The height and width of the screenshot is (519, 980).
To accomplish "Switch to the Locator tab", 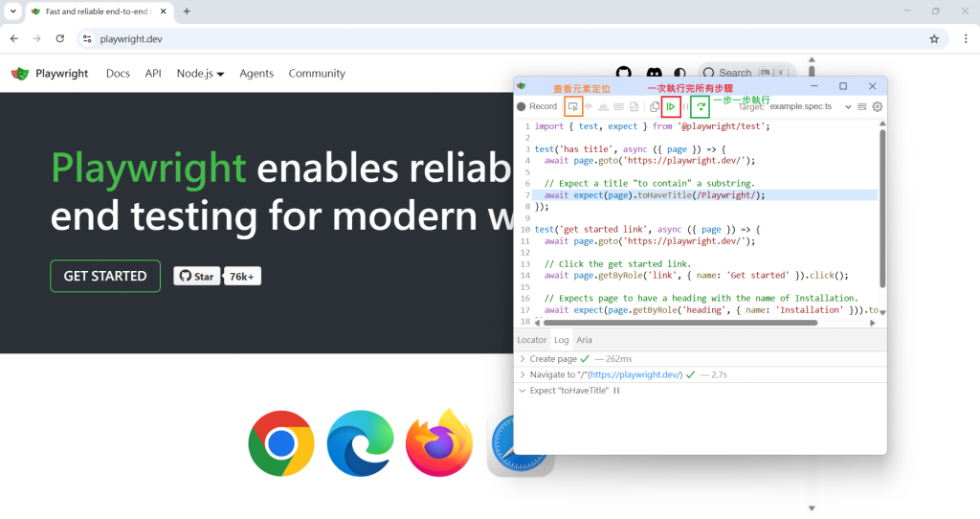I will [x=532, y=340].
